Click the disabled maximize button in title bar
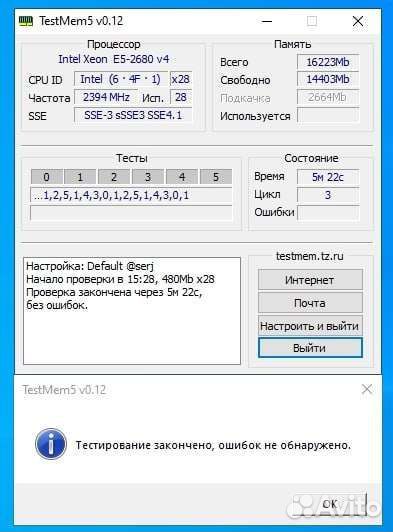The width and height of the screenshot is (393, 532). [x=312, y=21]
